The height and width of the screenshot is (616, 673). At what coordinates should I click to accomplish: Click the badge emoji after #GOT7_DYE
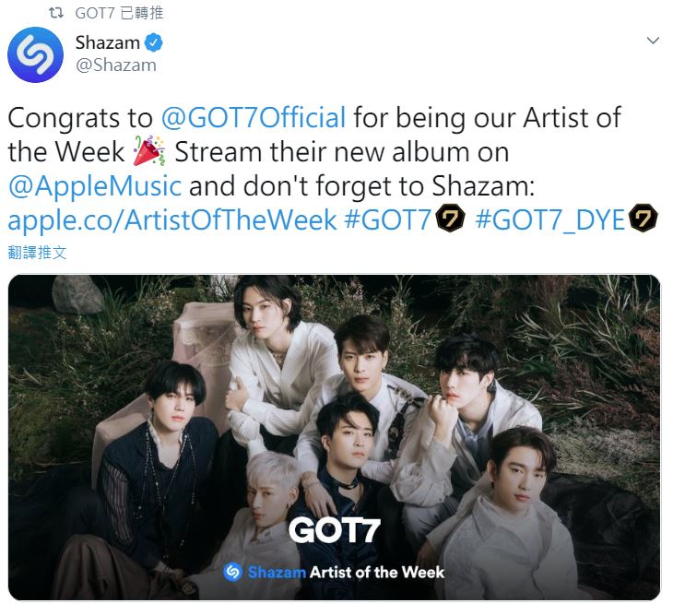tap(643, 219)
